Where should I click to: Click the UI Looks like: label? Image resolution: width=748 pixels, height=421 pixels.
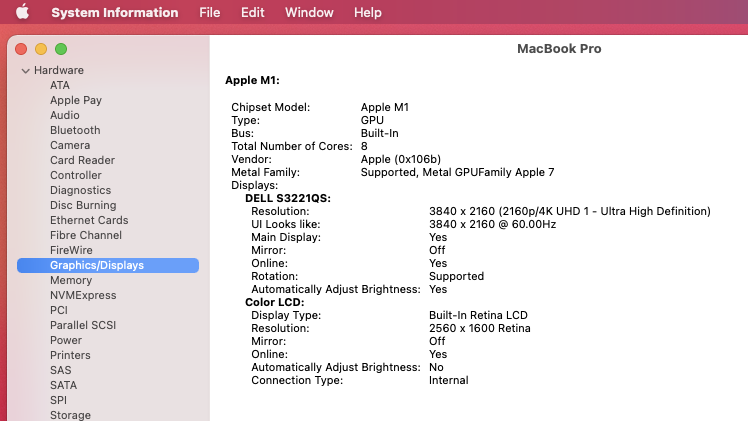(286, 224)
